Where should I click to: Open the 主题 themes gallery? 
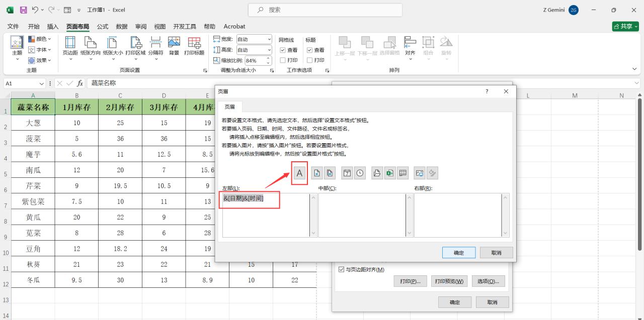pyautogui.click(x=17, y=48)
